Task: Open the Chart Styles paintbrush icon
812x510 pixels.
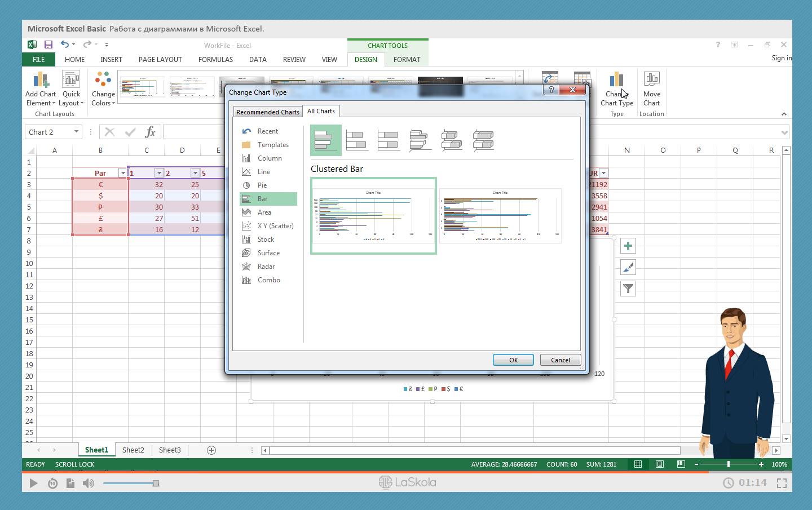Action: click(628, 267)
